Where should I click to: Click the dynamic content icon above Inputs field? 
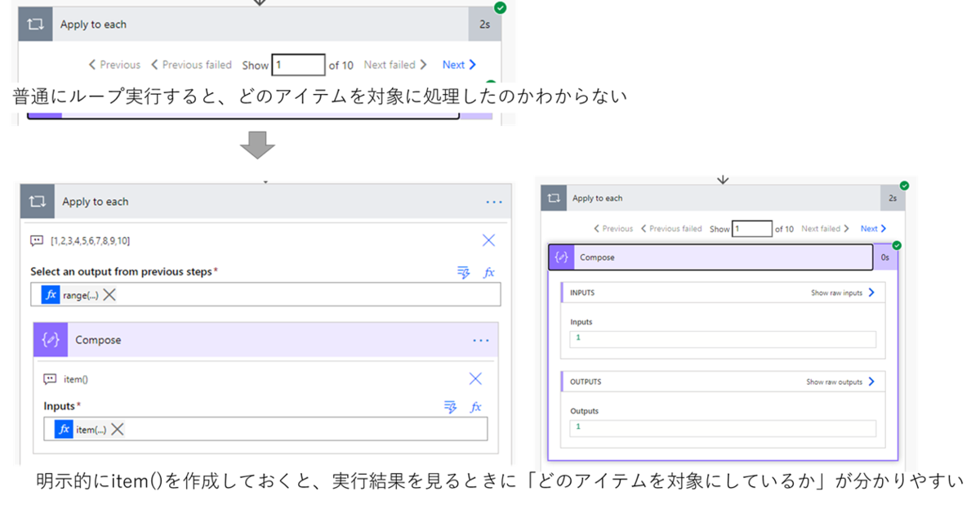coord(451,406)
